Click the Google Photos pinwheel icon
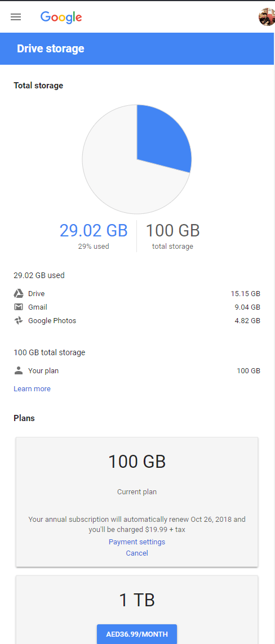275x644 pixels. pos(19,321)
